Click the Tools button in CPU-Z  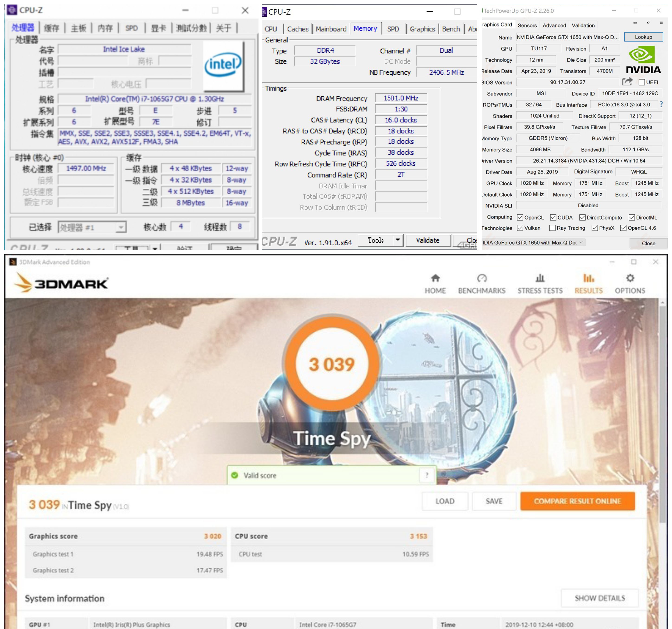pos(375,240)
